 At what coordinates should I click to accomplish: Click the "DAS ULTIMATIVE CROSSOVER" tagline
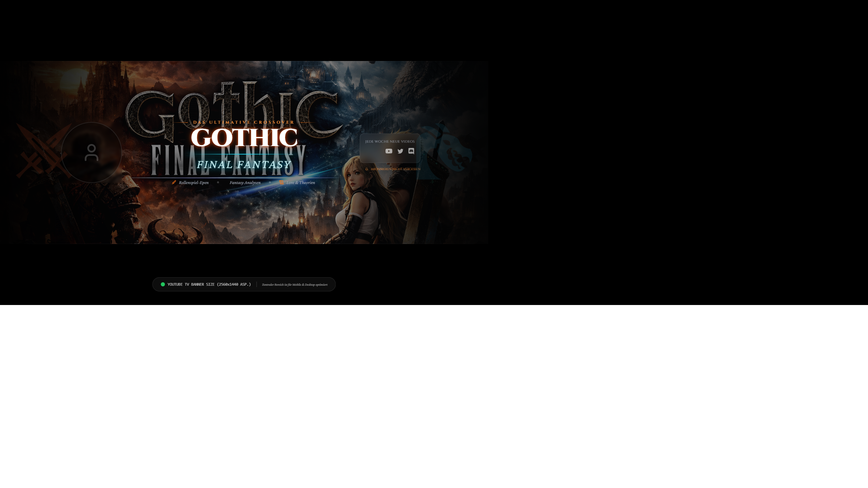tap(244, 122)
